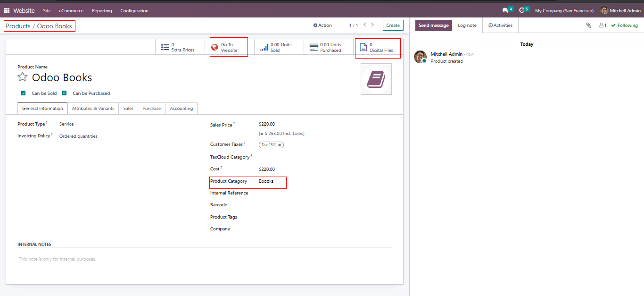Go to the previous record arrow
This screenshot has height=296, width=644.
364,25
